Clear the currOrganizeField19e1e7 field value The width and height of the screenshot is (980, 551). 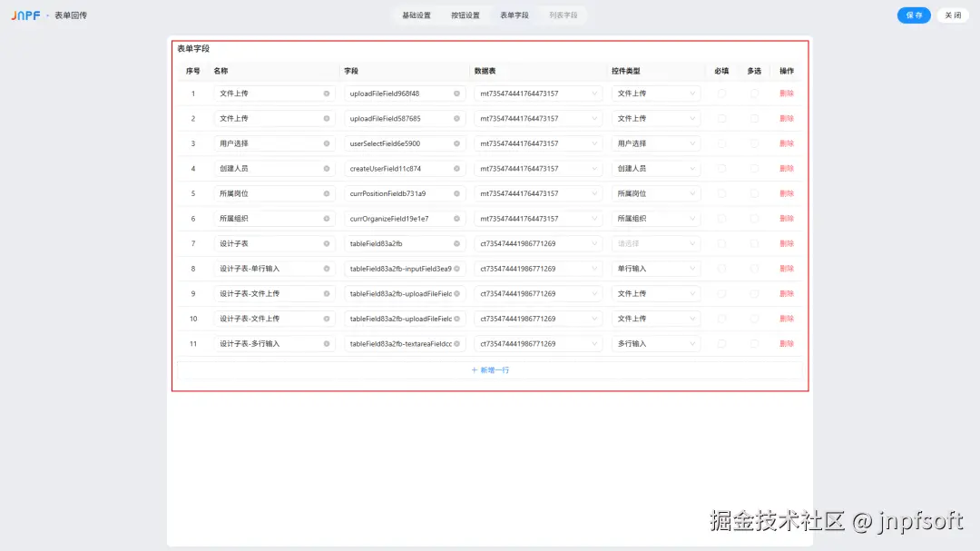[x=456, y=219]
